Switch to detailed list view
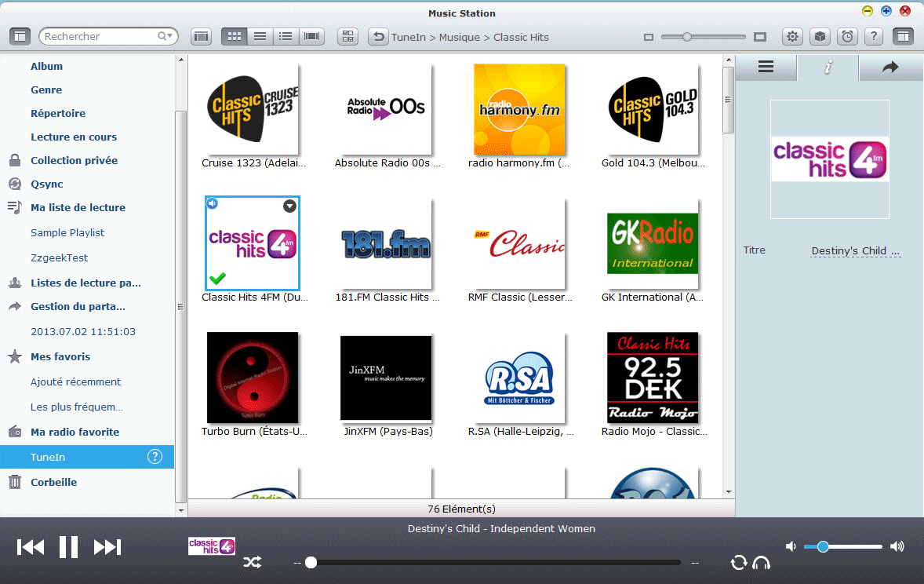This screenshot has width=924, height=584. click(286, 37)
